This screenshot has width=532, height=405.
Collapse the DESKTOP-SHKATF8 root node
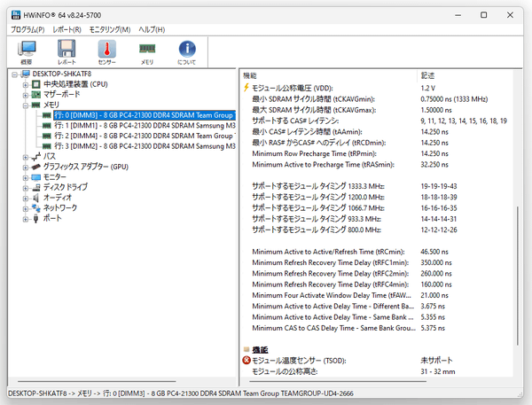click(x=14, y=74)
